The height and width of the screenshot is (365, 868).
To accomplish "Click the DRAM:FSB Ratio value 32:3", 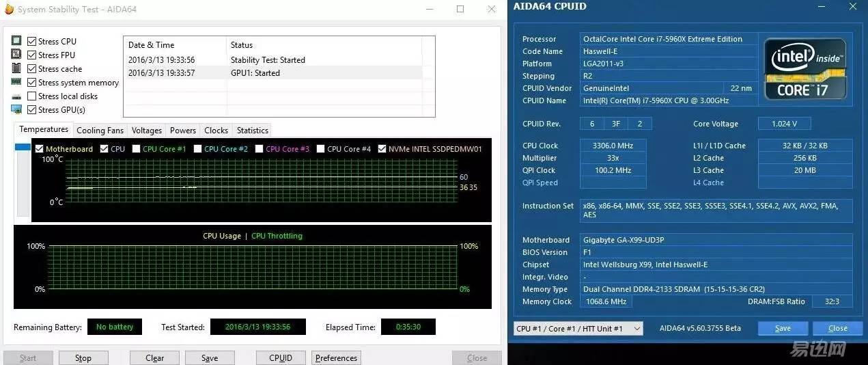I will (x=832, y=301).
